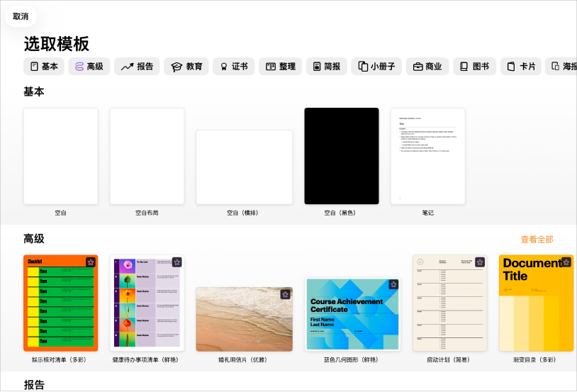Switch to the 教育 category tab

pyautogui.click(x=186, y=67)
